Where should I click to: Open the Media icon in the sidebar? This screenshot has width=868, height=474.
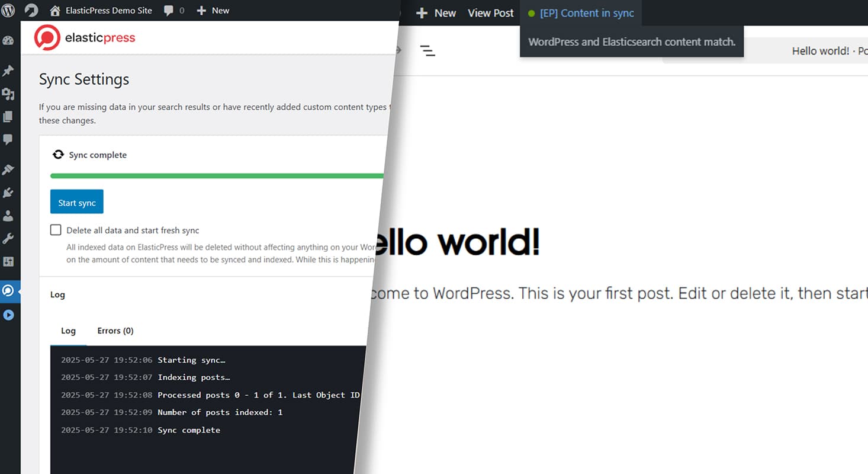click(x=8, y=94)
